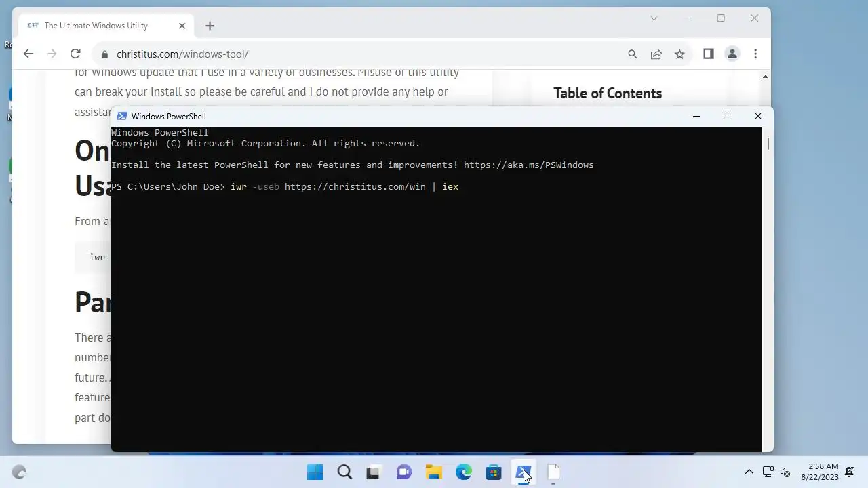Open Microsoft Store from taskbar

(493, 472)
